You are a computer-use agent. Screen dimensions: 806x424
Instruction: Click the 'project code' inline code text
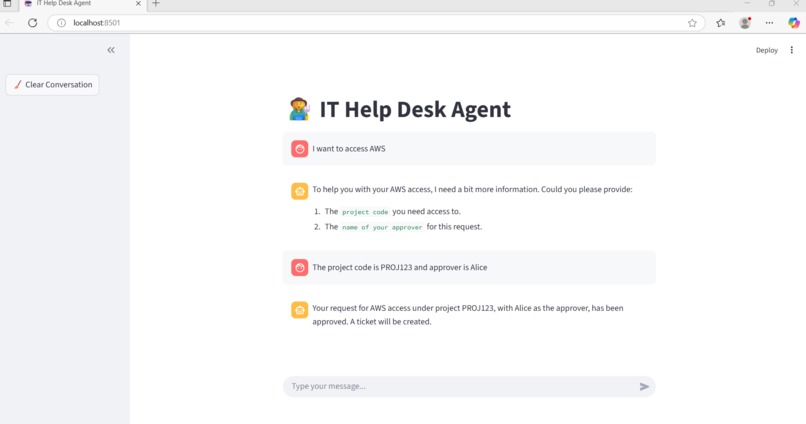[x=365, y=212]
